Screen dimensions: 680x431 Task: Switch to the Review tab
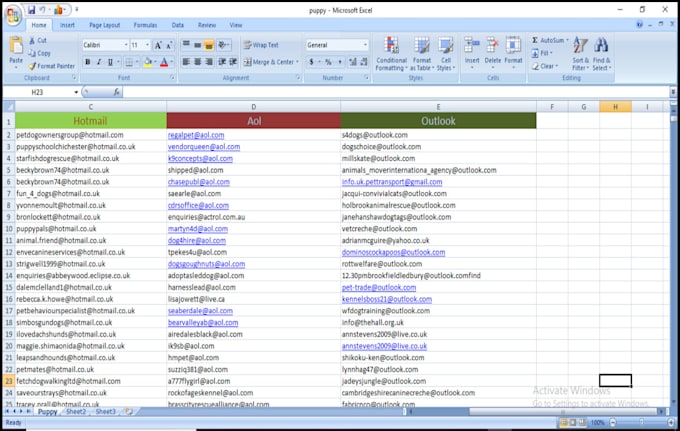207,25
